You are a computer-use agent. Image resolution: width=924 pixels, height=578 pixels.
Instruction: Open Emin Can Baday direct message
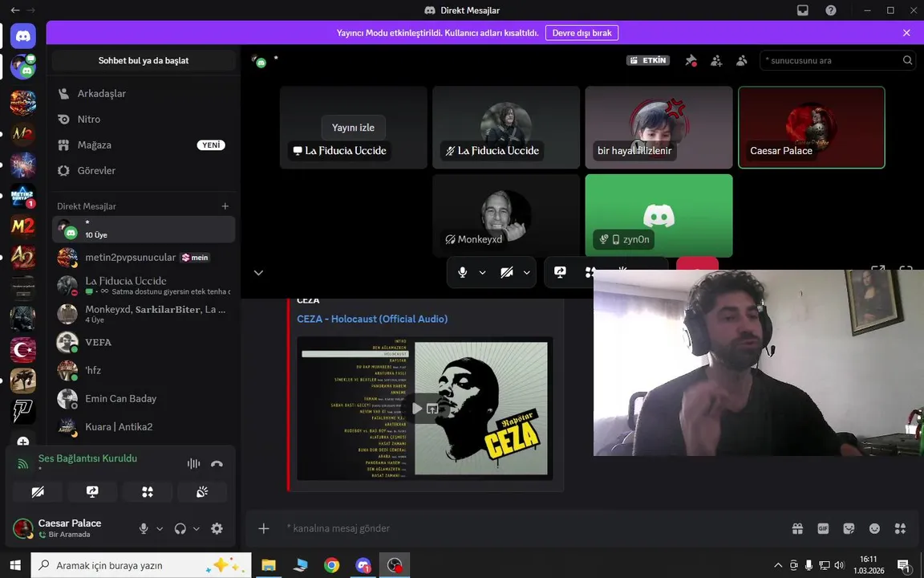tap(144, 399)
